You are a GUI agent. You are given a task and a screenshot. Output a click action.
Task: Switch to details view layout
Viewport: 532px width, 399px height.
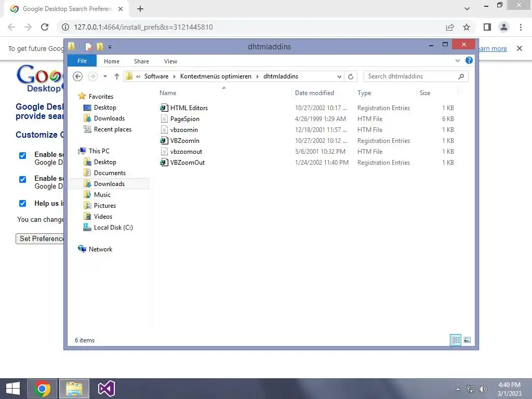[x=455, y=340]
